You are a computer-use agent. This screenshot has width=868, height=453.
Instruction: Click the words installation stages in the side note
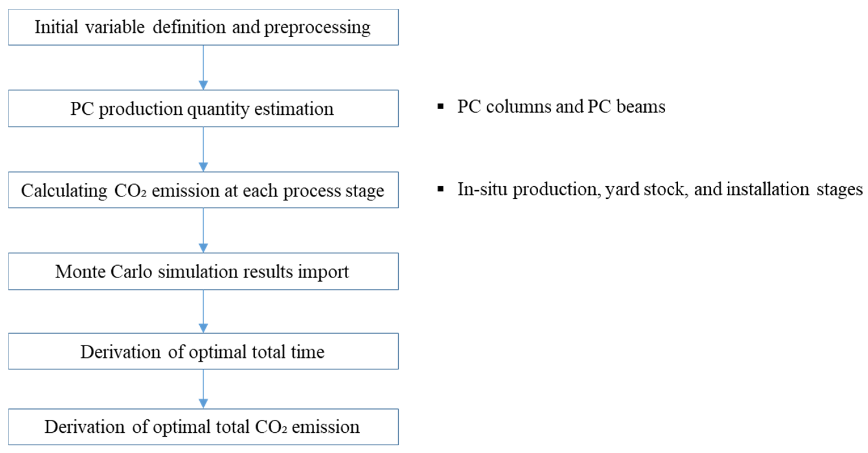click(794, 189)
